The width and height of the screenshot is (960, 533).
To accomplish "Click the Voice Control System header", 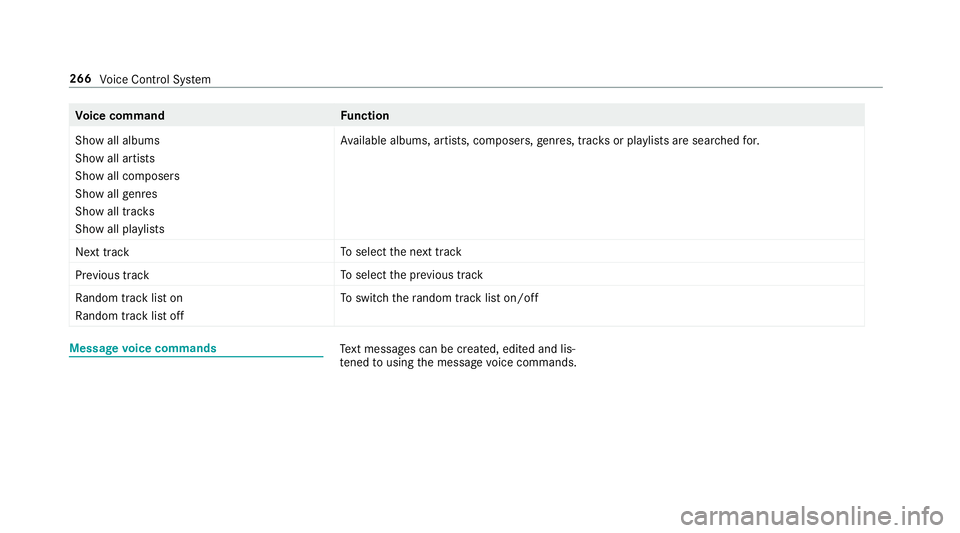I will coord(155,80).
